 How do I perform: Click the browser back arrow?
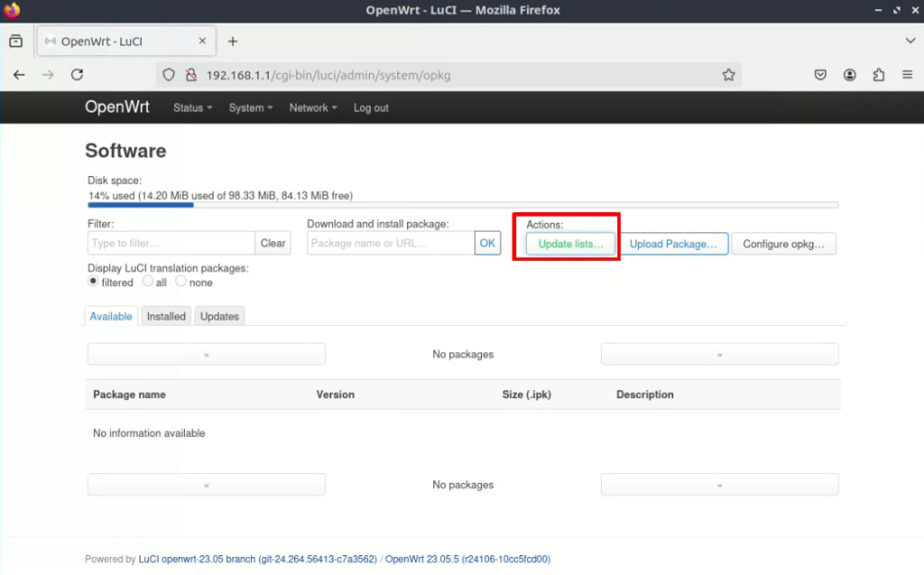tap(19, 75)
